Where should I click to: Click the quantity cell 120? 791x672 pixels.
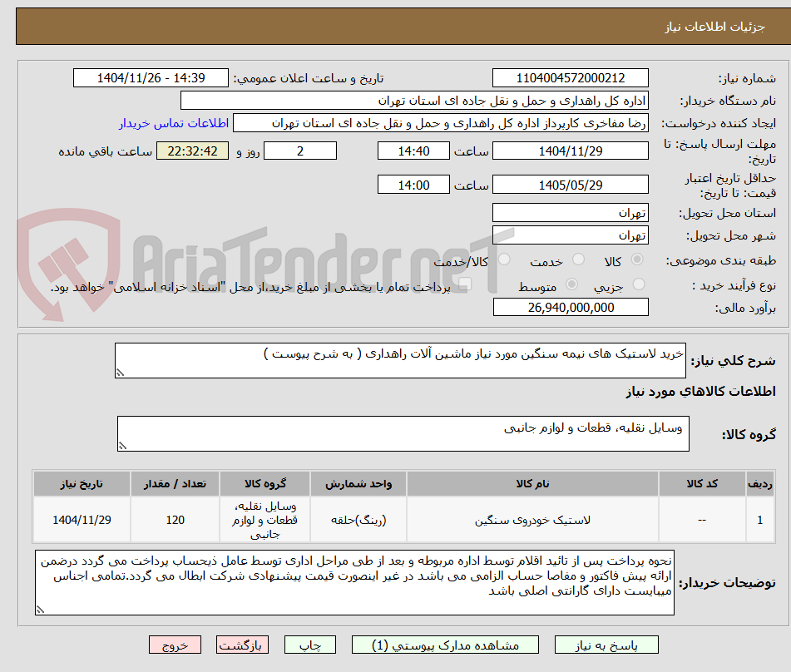tap(175, 520)
